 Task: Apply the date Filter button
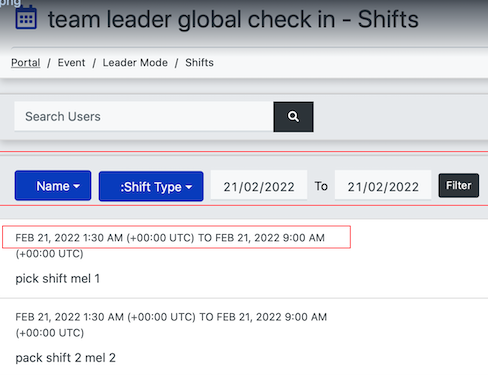pos(459,185)
